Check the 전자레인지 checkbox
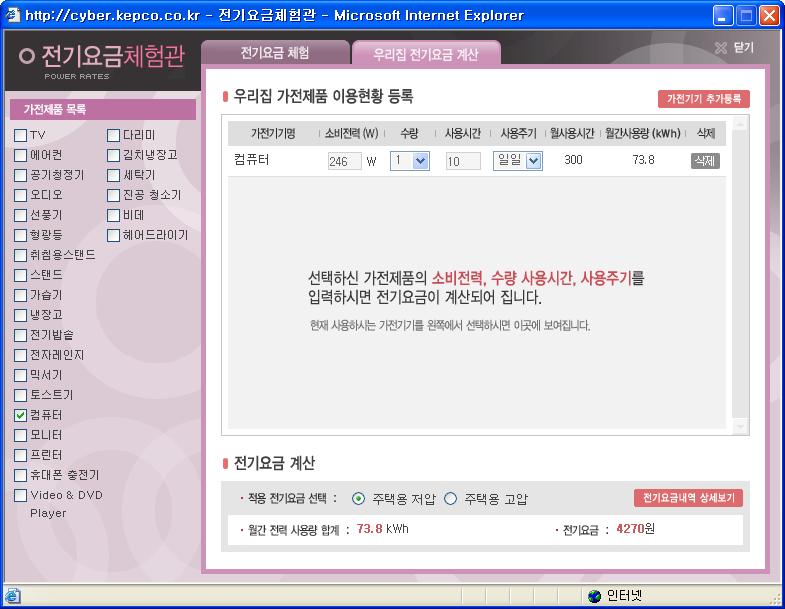785x609 pixels. [21, 356]
